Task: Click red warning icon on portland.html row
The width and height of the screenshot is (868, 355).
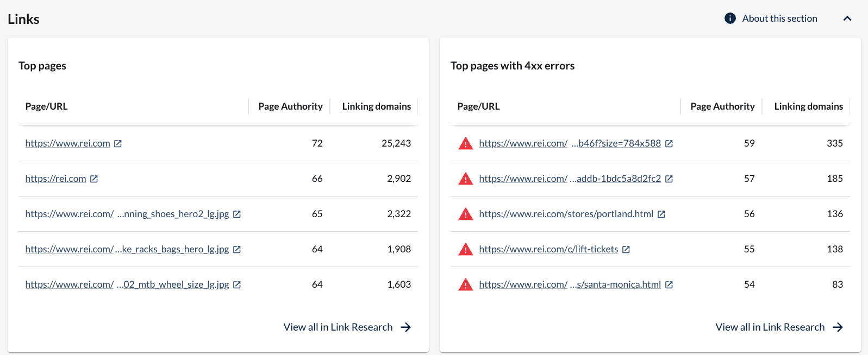Action: point(466,214)
